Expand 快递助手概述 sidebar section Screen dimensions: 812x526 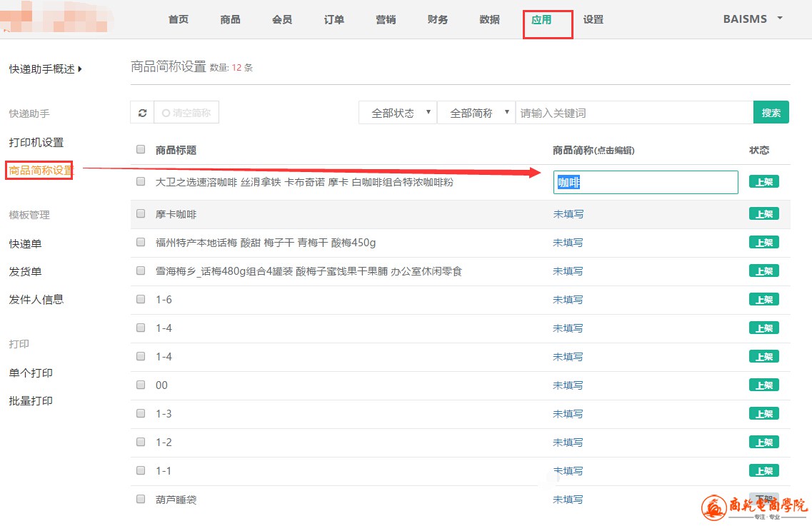tap(46, 69)
